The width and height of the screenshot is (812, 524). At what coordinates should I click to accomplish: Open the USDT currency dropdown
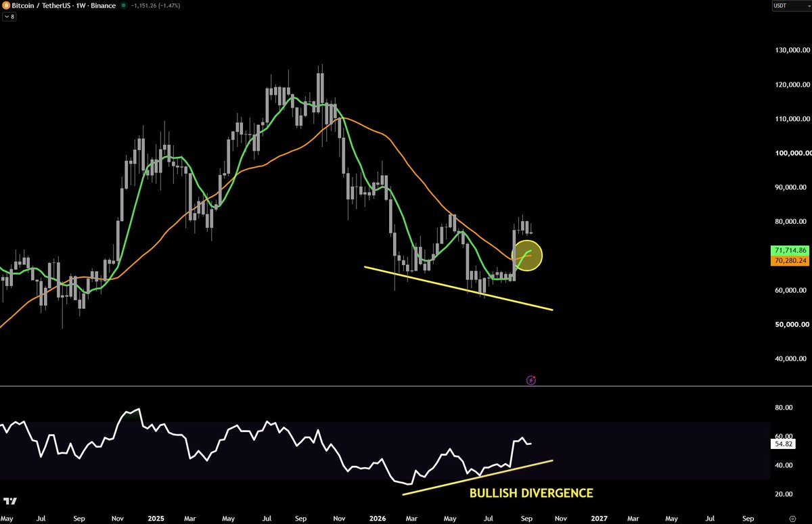pyautogui.click(x=791, y=5)
